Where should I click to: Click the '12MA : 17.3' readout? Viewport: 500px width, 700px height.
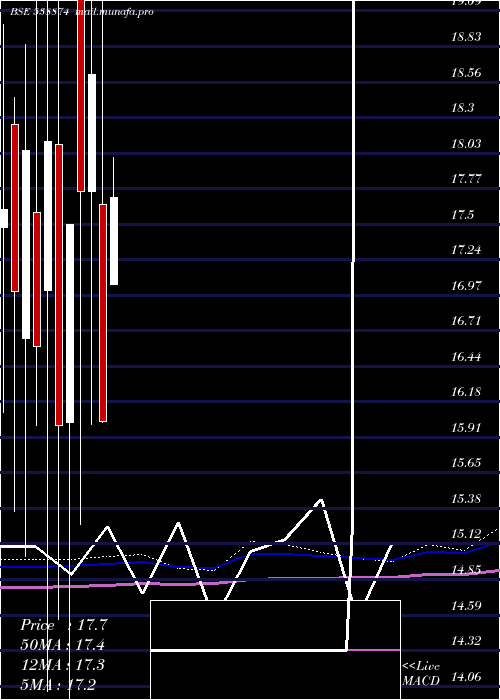click(63, 665)
